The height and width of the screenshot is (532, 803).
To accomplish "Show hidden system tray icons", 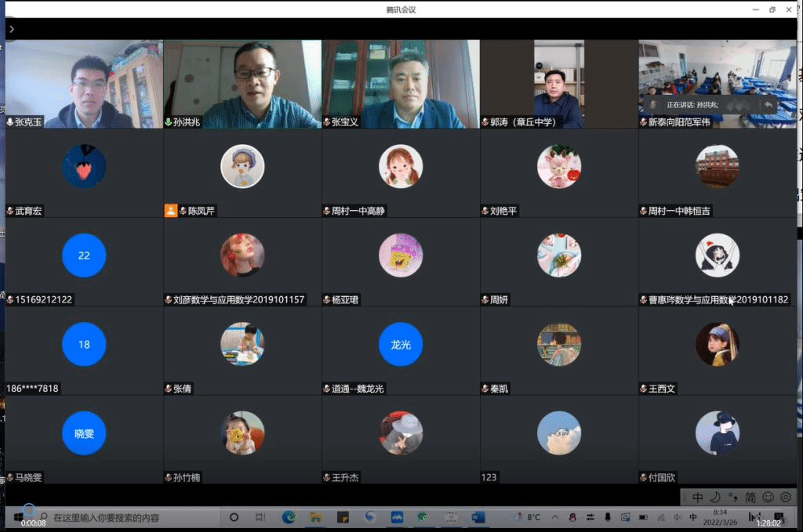I will click(x=555, y=517).
